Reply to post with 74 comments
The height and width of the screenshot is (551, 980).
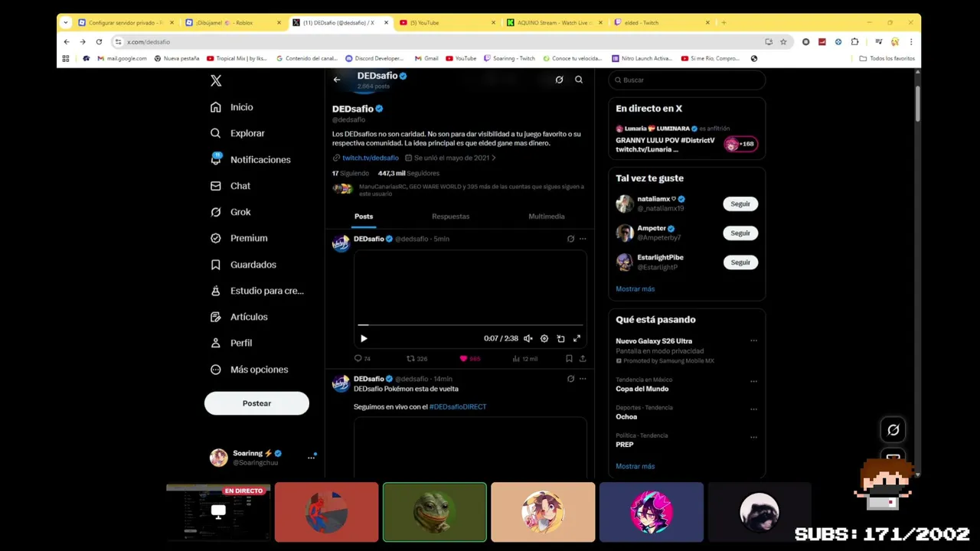tap(361, 358)
